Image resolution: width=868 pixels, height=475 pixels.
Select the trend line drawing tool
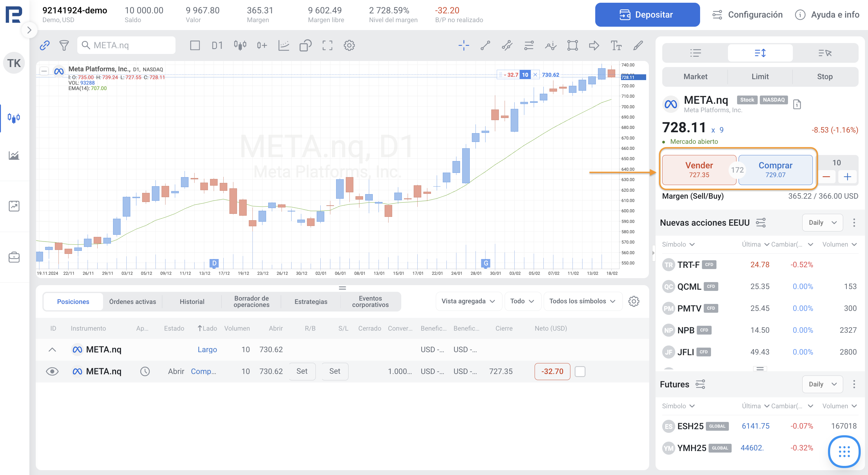point(485,45)
